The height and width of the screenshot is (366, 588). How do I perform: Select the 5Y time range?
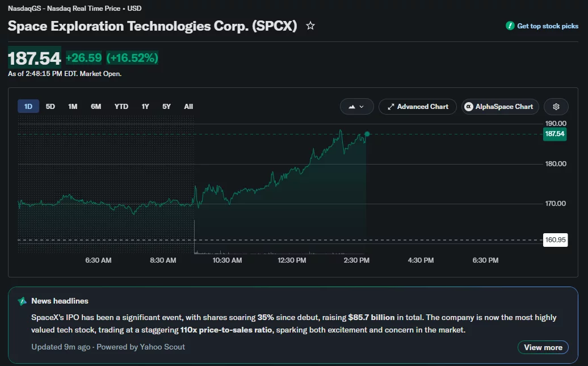[x=166, y=107]
